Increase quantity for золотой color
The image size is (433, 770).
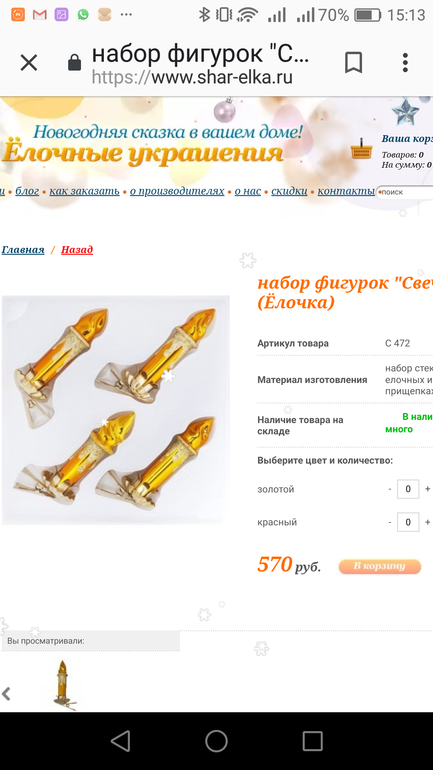(428, 489)
